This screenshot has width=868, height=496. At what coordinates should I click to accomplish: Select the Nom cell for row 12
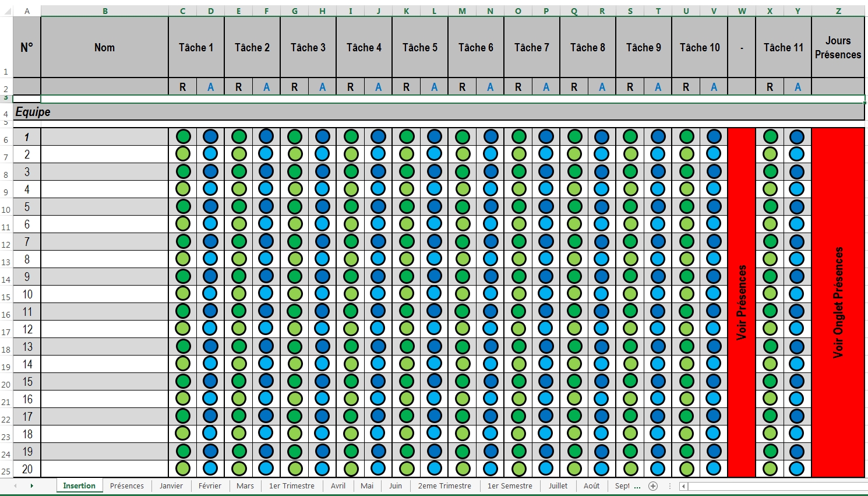coord(105,329)
